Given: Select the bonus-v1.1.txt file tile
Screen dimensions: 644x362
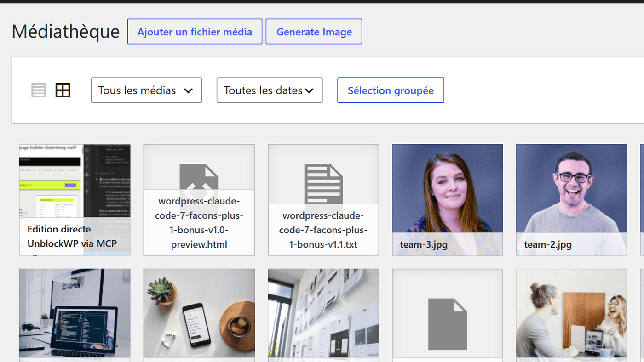Looking at the screenshot, I should 323,200.
